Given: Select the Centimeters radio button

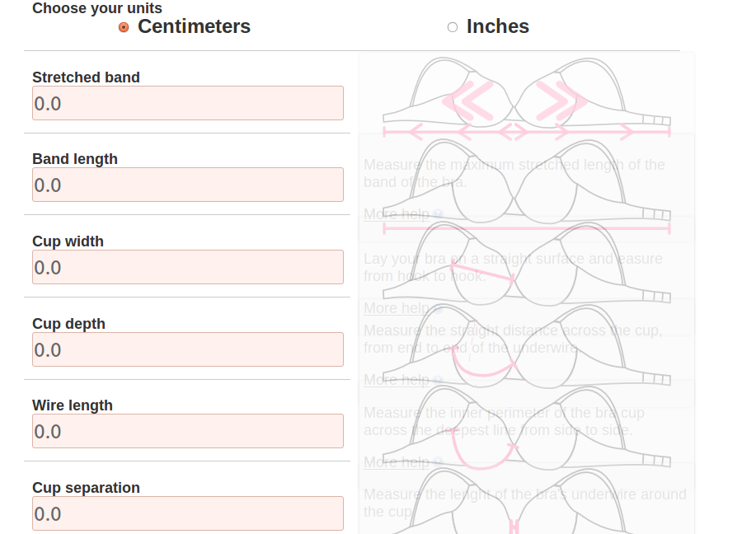Looking at the screenshot, I should 124,27.
